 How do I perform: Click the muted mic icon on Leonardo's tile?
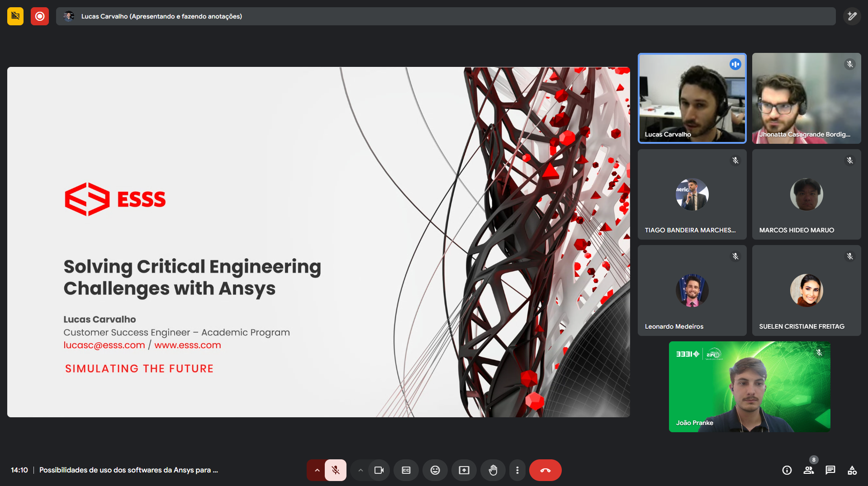tap(735, 256)
